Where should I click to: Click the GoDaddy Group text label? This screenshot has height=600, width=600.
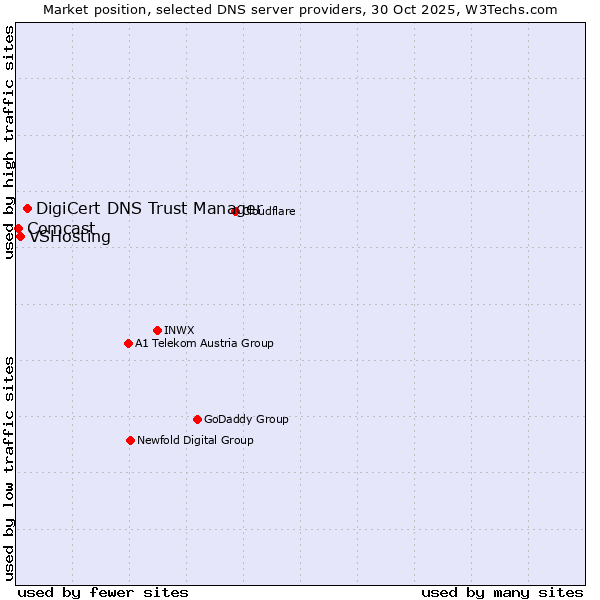click(246, 419)
